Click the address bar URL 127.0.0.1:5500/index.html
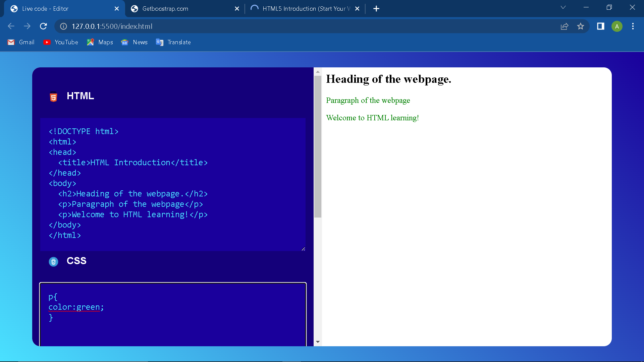This screenshot has width=644, height=362. (x=112, y=26)
